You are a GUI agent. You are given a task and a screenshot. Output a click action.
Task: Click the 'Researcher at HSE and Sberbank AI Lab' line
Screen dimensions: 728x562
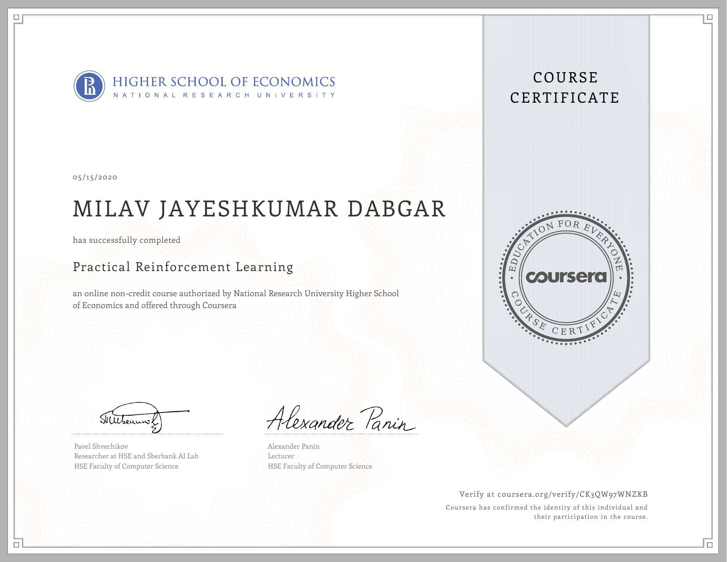coord(136,456)
